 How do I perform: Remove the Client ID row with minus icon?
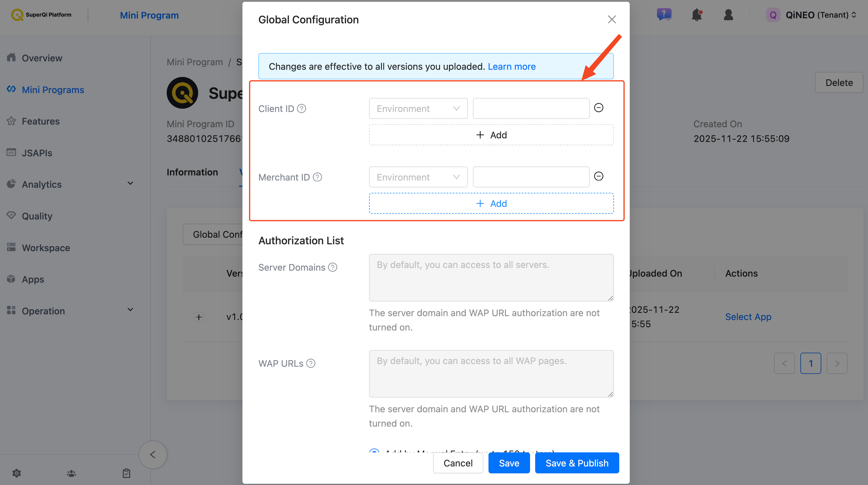pyautogui.click(x=598, y=108)
